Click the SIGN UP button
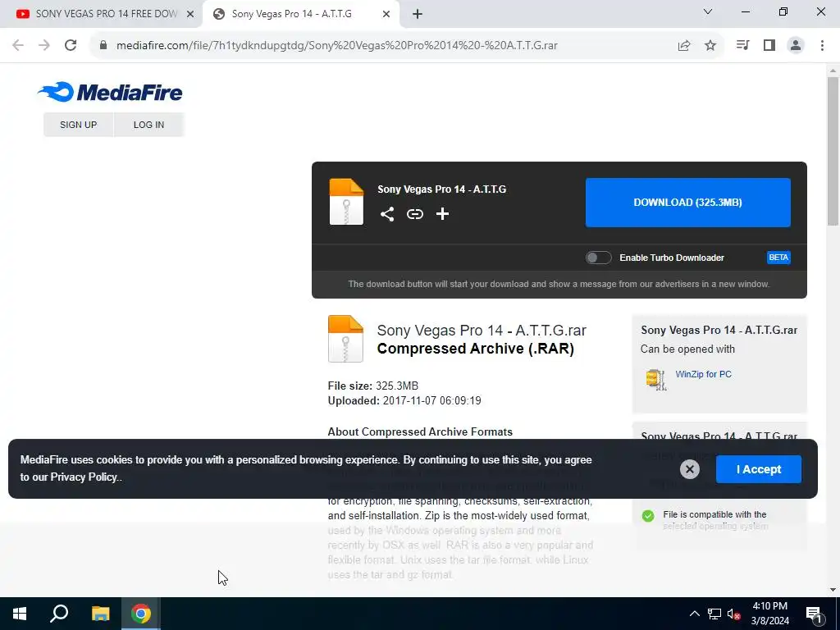Screen dimensions: 840x630 click(x=78, y=125)
